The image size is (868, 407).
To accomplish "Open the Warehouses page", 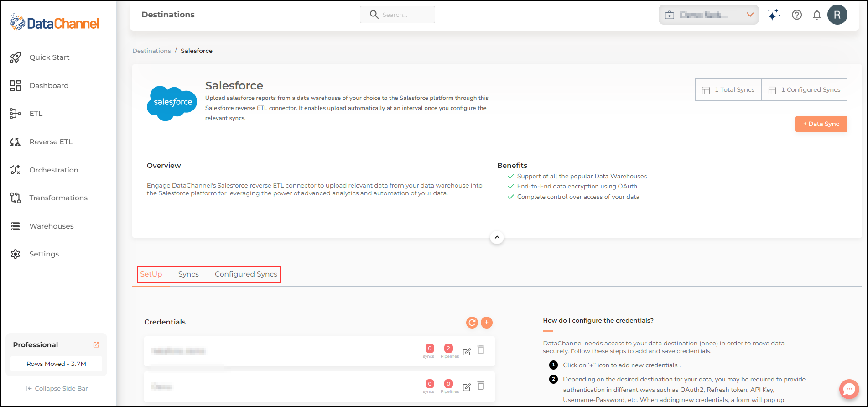I will (x=52, y=226).
